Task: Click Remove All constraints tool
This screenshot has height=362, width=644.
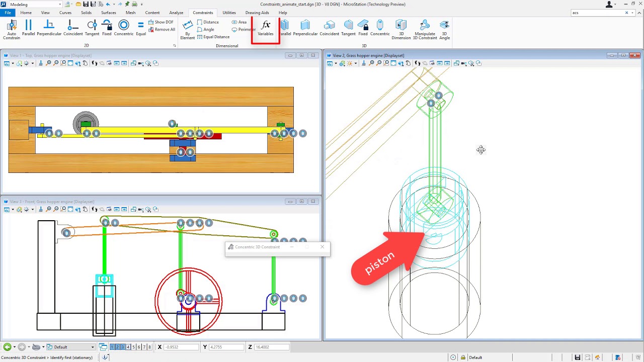Action: [162, 30]
